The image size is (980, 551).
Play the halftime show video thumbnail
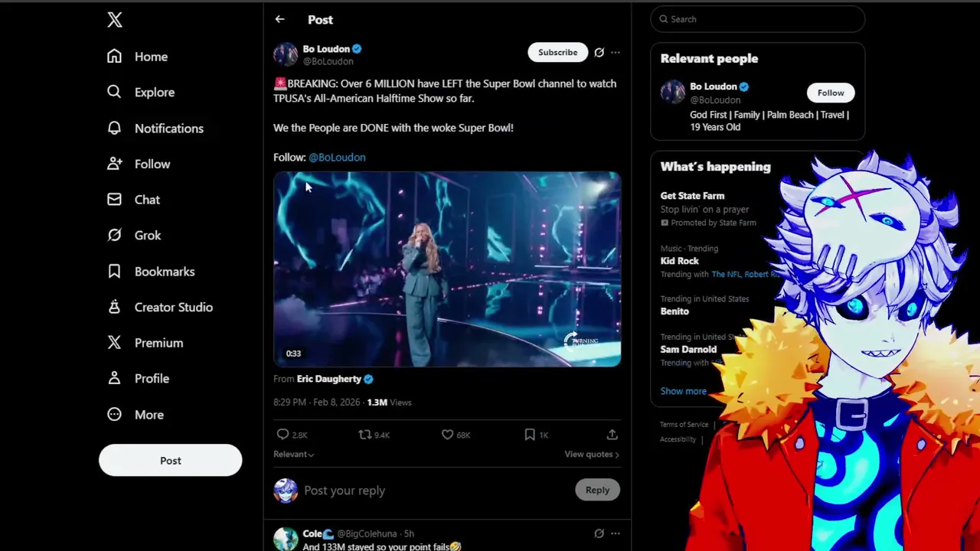click(x=447, y=269)
